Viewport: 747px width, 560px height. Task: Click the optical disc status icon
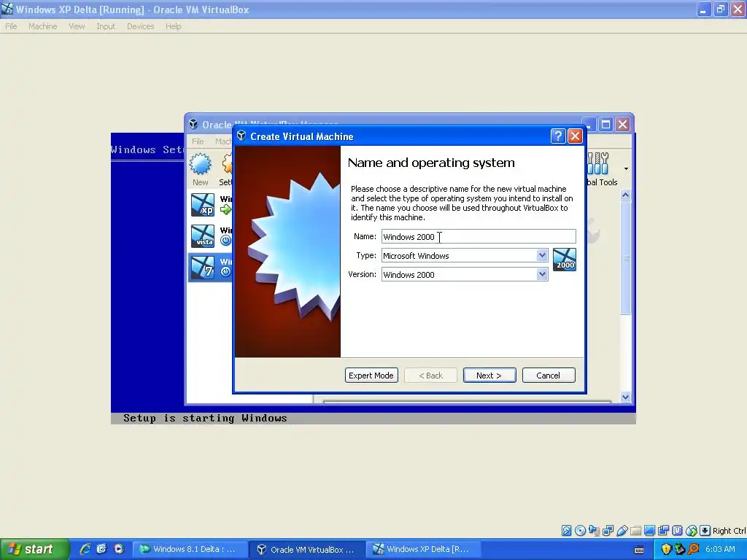(580, 531)
